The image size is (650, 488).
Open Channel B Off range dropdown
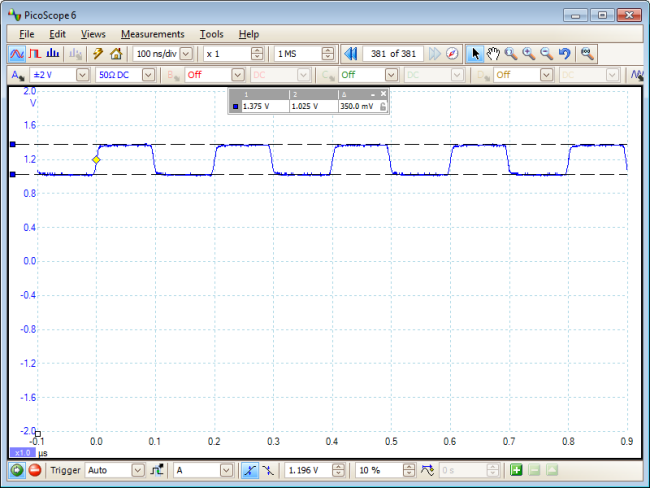click(238, 75)
